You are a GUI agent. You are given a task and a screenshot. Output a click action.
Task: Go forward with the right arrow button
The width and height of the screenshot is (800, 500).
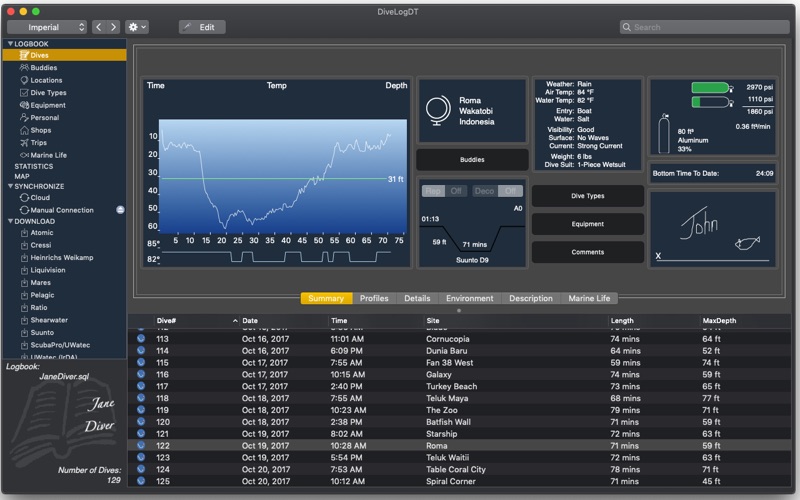click(x=113, y=27)
